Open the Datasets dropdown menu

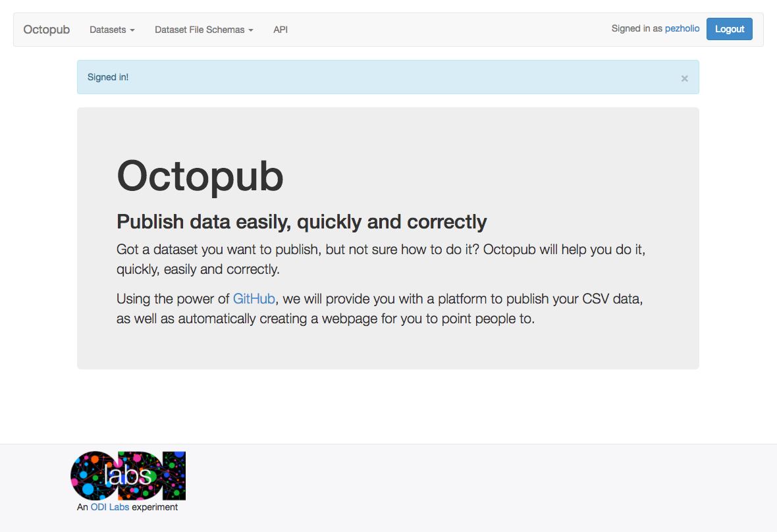point(112,30)
